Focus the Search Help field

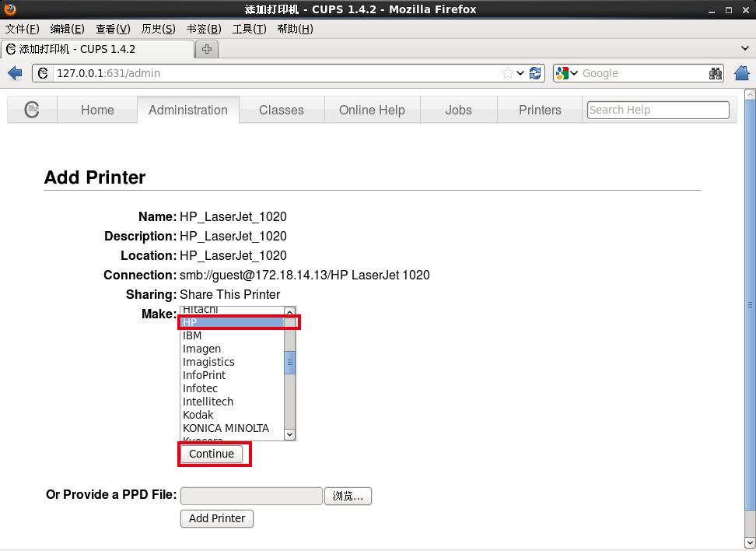(x=658, y=110)
